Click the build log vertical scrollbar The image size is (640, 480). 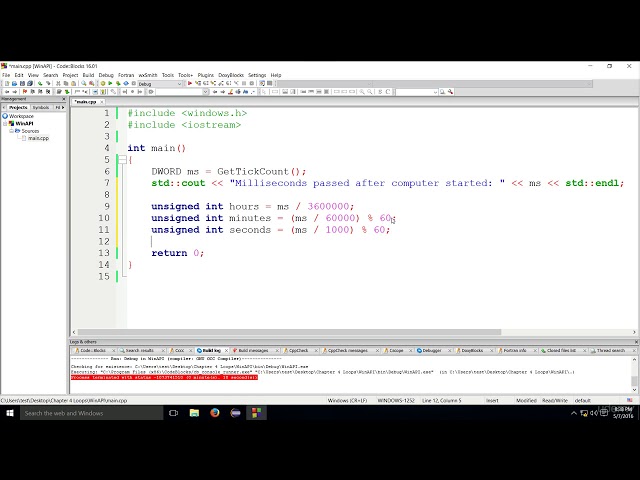click(x=634, y=381)
